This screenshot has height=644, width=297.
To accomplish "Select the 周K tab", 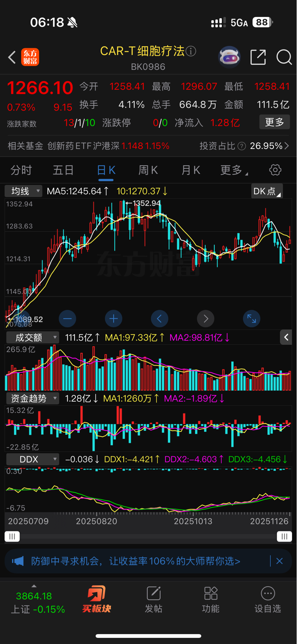I will click(148, 170).
